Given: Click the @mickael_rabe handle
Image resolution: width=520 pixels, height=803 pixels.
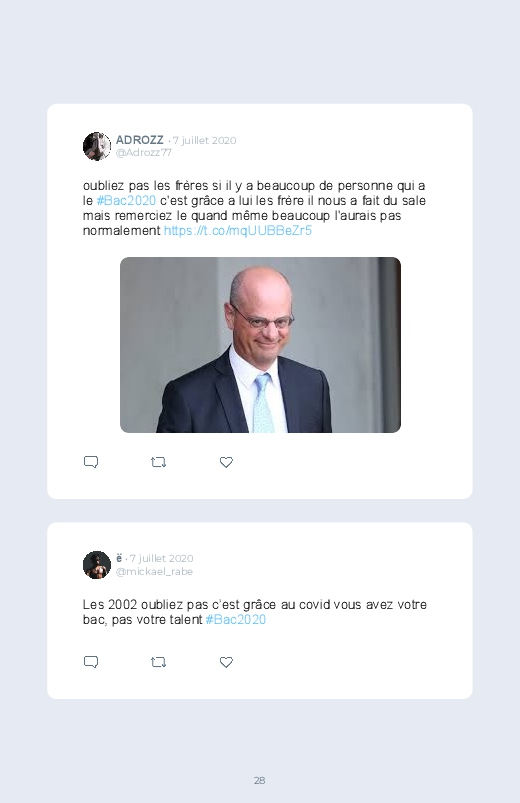Looking at the screenshot, I should (x=154, y=572).
